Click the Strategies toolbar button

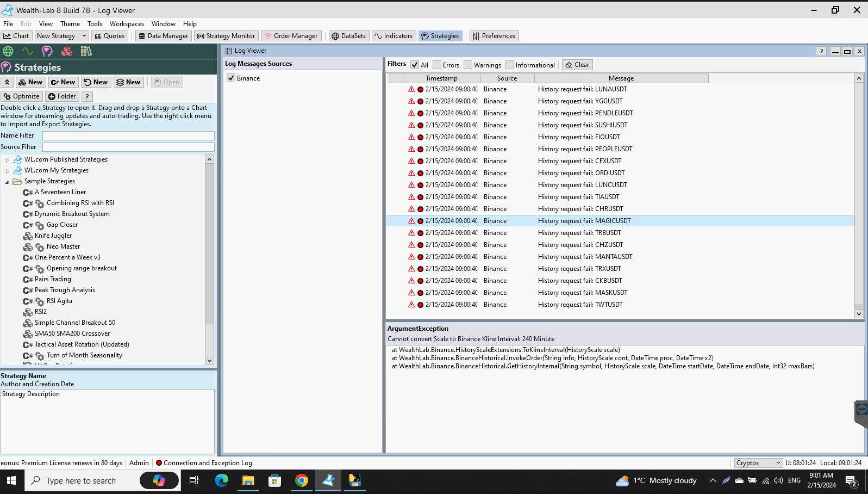(440, 36)
